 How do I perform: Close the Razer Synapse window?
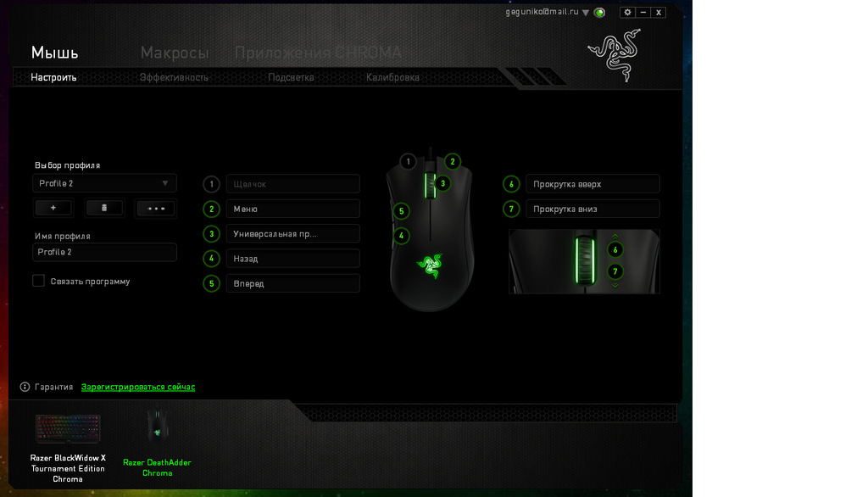658,12
